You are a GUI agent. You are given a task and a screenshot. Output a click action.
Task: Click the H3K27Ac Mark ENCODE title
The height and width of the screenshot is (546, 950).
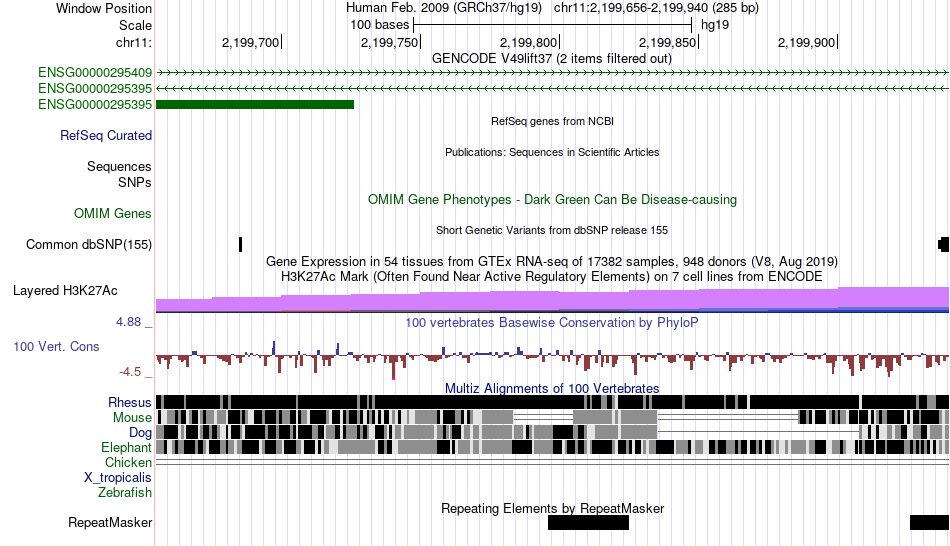tap(552, 277)
